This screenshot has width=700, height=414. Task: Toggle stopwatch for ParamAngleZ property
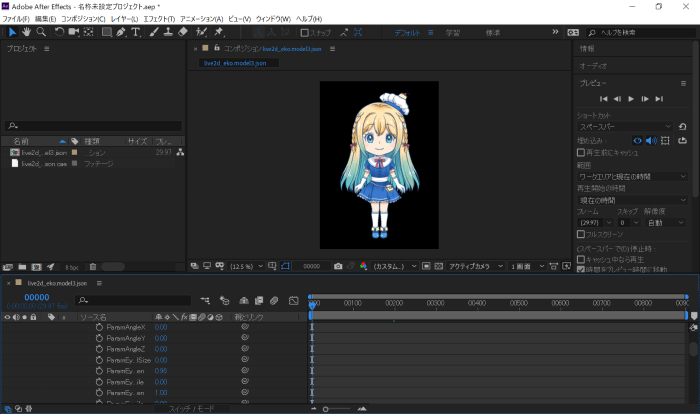99,349
